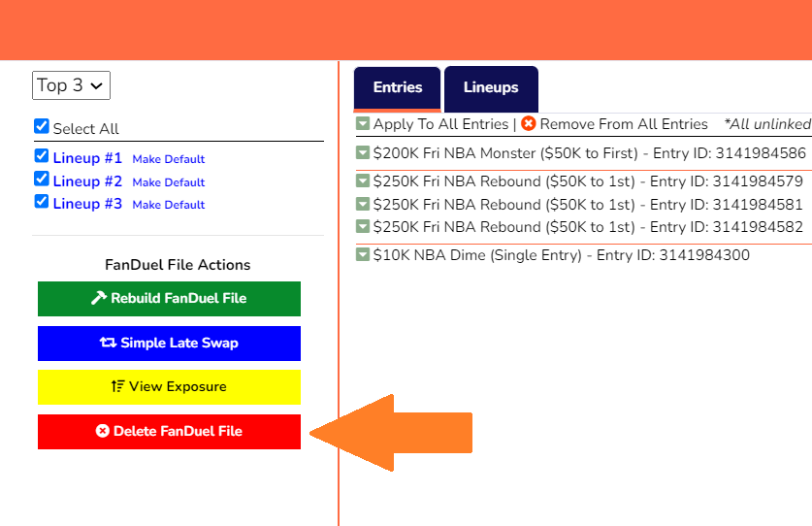Click the Select All label text
Screen dimensions: 812x526
86,128
